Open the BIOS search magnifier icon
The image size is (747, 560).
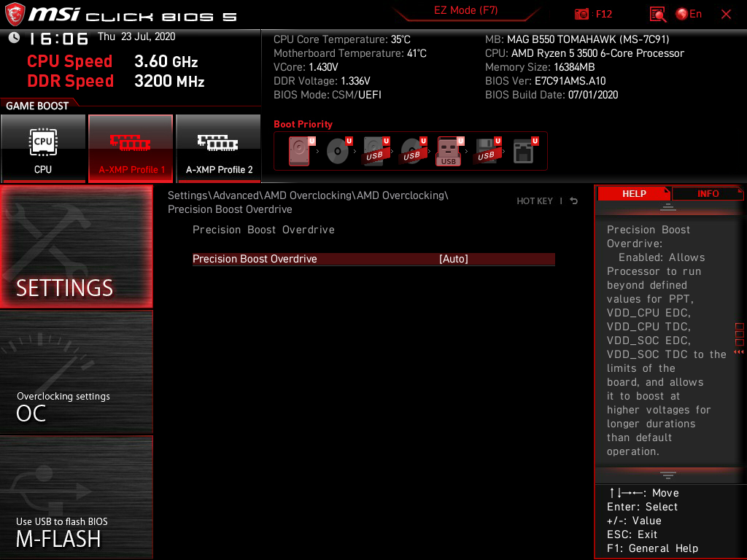point(657,15)
